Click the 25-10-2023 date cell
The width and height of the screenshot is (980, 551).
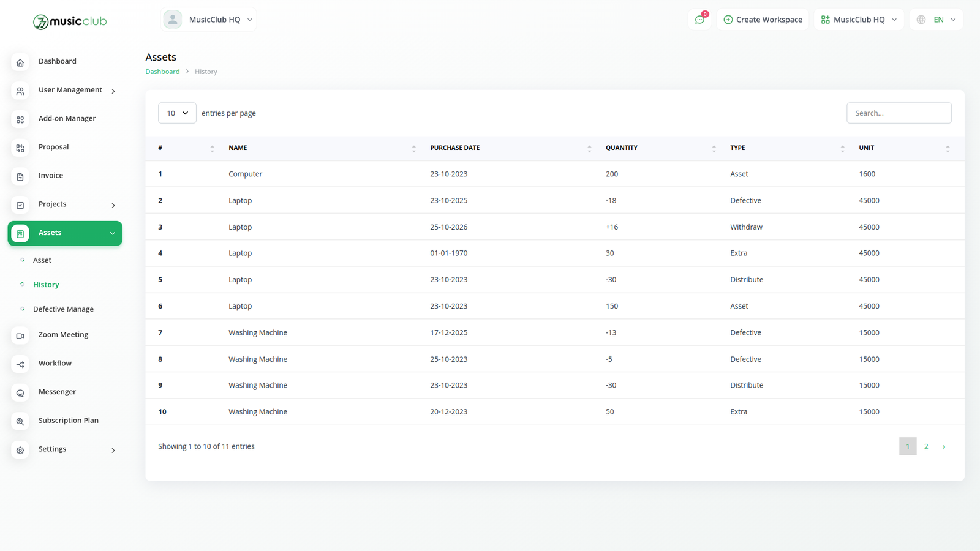449,359
